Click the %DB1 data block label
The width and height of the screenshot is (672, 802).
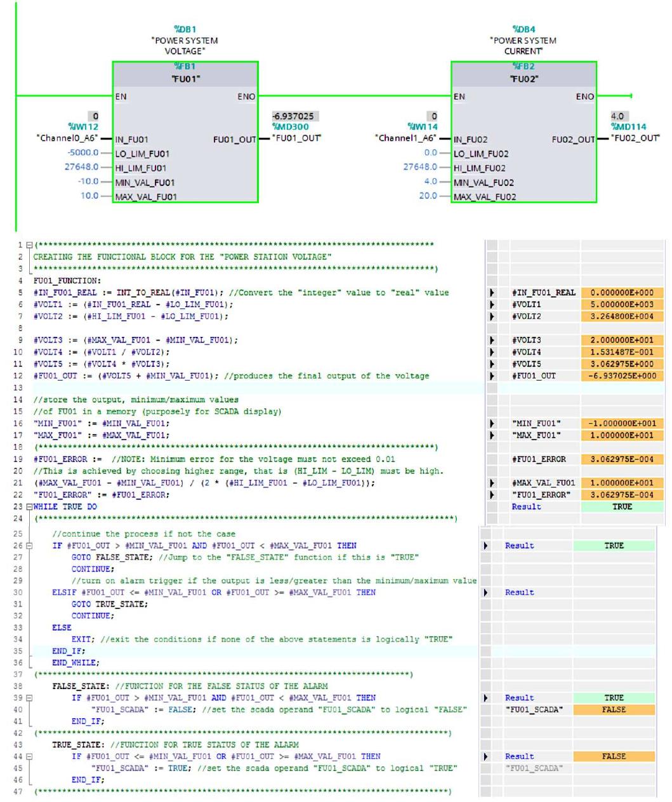pos(185,29)
